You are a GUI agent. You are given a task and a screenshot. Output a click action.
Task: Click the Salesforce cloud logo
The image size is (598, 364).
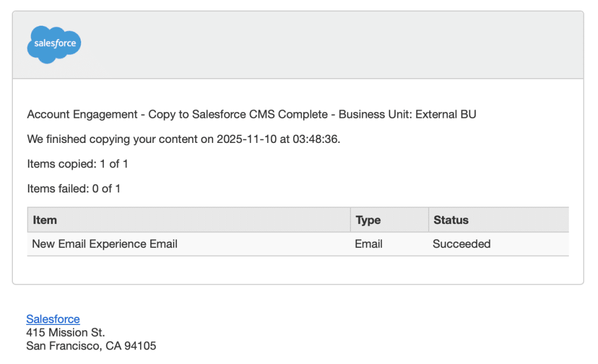click(x=54, y=44)
